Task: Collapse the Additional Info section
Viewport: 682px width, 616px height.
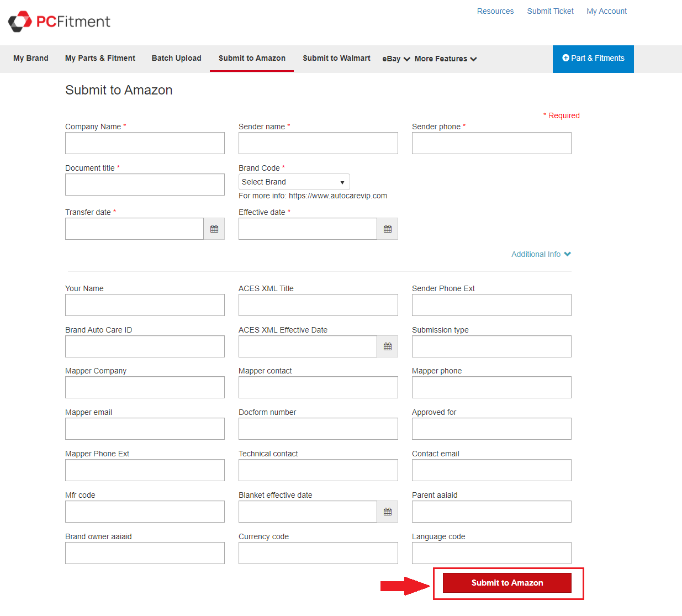Action: pos(541,254)
